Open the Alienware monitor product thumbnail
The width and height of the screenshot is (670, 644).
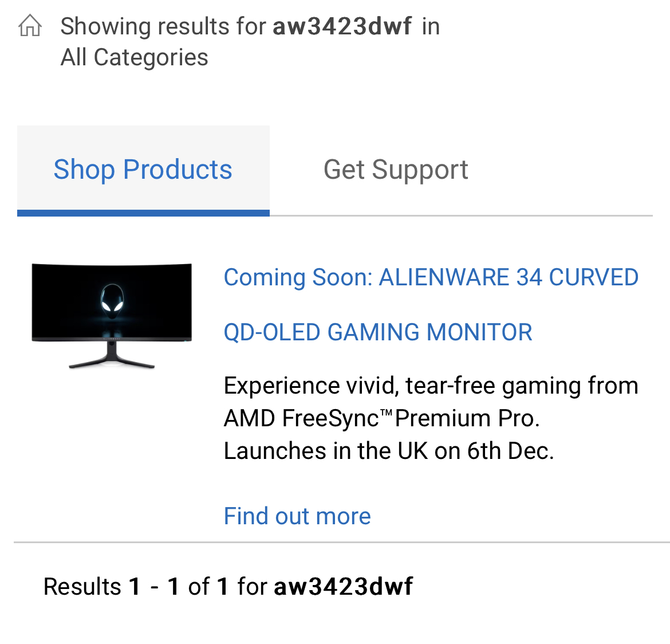click(x=112, y=316)
